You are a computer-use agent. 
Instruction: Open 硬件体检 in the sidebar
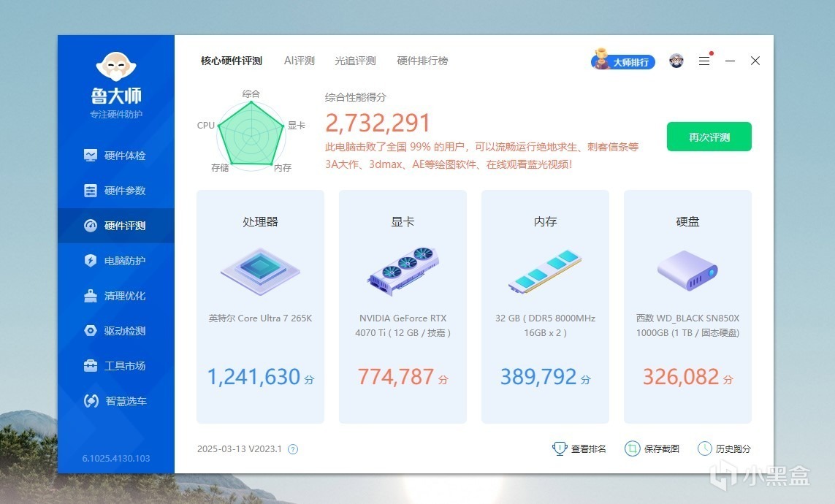pyautogui.click(x=115, y=156)
